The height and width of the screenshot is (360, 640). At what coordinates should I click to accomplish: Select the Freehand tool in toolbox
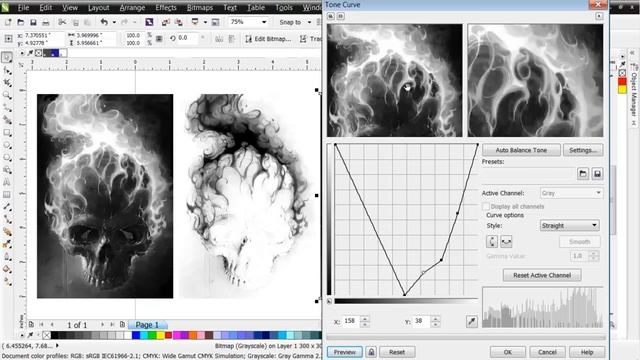[7, 108]
